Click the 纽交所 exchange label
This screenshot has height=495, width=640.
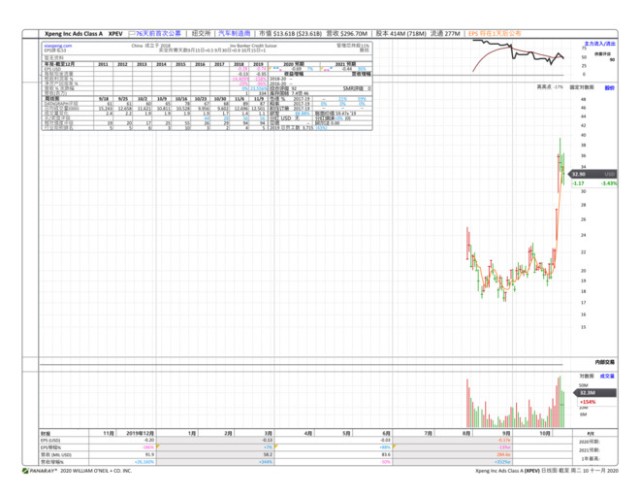201,33
